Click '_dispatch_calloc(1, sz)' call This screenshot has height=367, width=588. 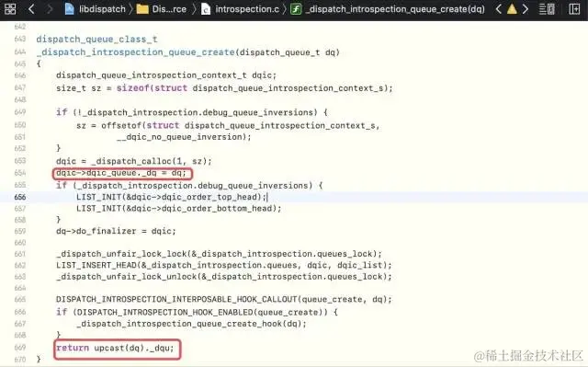(150, 161)
